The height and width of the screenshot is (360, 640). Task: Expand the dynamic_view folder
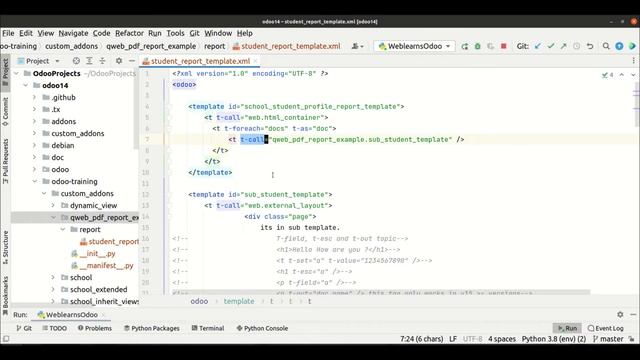pos(53,205)
